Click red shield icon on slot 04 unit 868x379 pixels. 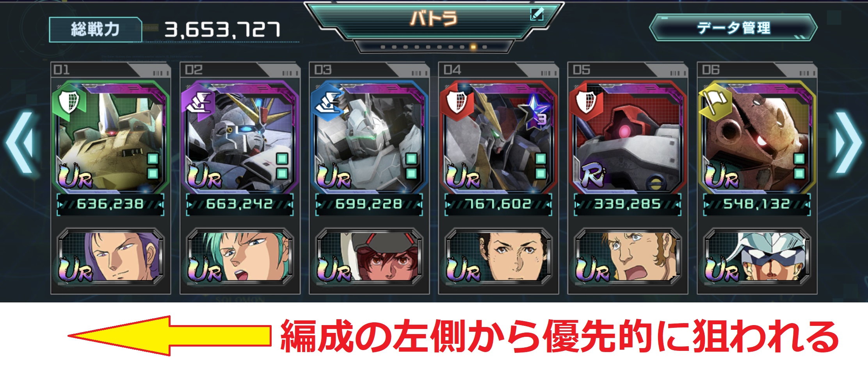click(x=457, y=102)
